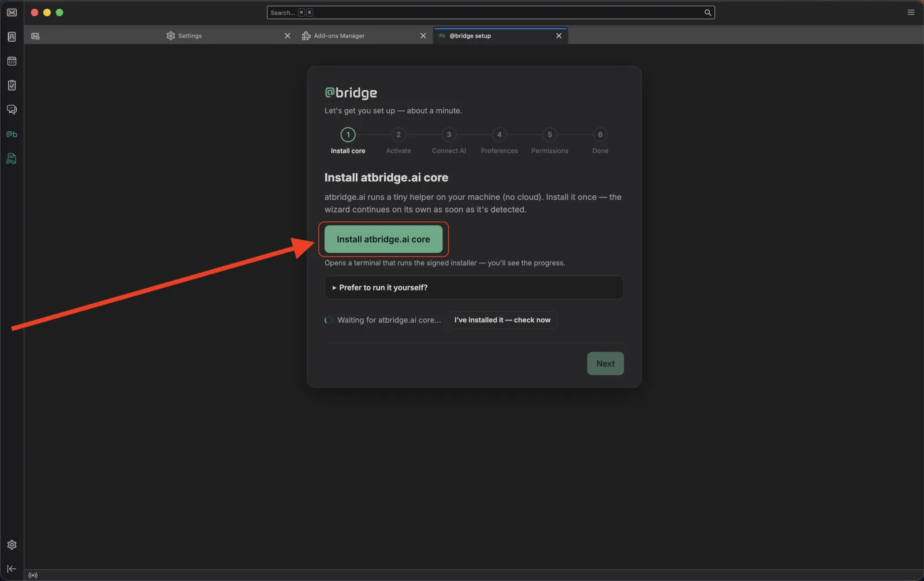
Task: Select step 5 Permissions
Action: (x=550, y=141)
